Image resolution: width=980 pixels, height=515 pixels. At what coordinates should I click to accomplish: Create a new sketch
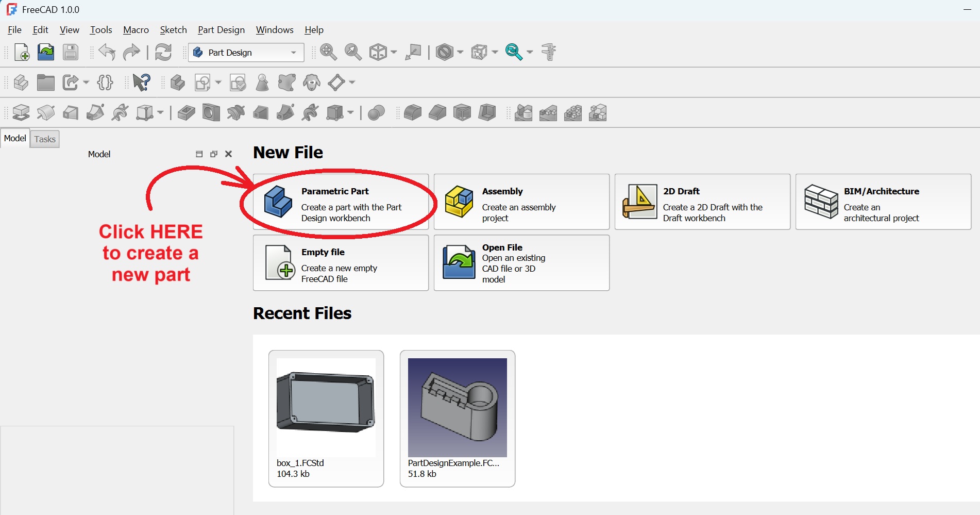pos(203,82)
